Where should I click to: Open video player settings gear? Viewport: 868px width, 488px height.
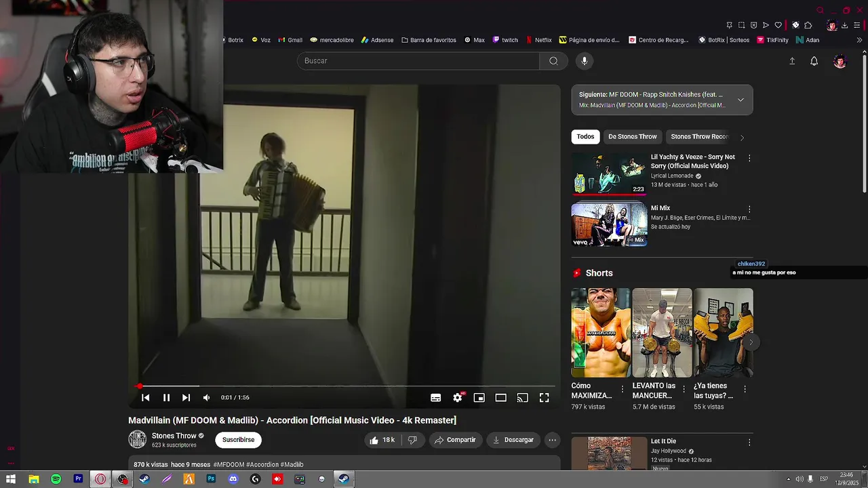click(458, 398)
